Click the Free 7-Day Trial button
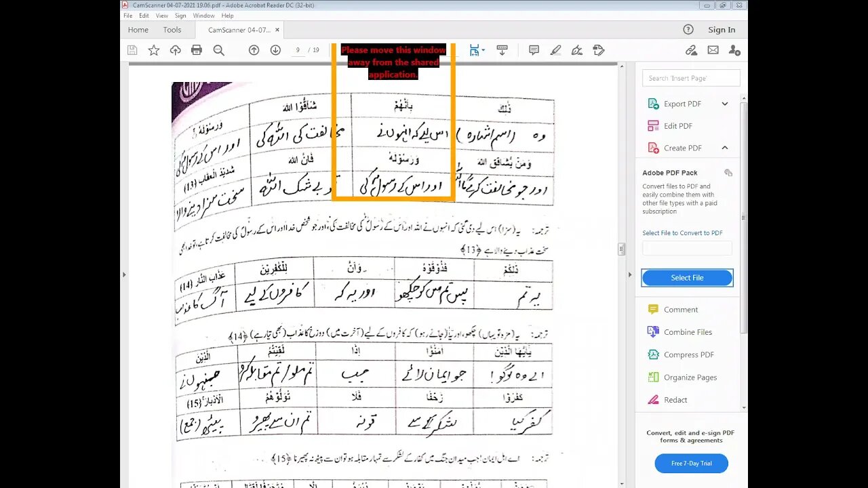The width and height of the screenshot is (868, 488). click(x=691, y=464)
